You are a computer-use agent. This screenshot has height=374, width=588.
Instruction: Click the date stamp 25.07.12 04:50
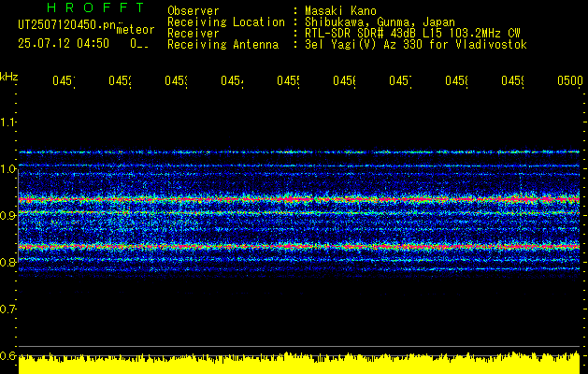(x=64, y=44)
